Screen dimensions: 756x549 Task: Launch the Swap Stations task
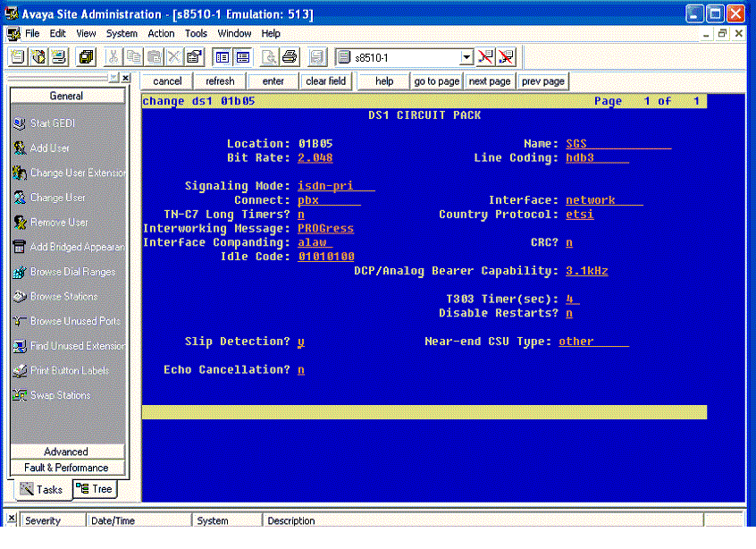pyautogui.click(x=60, y=395)
